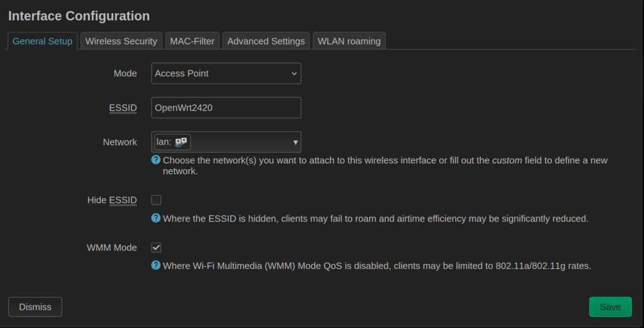Click the WMM Mode label text

111,248
